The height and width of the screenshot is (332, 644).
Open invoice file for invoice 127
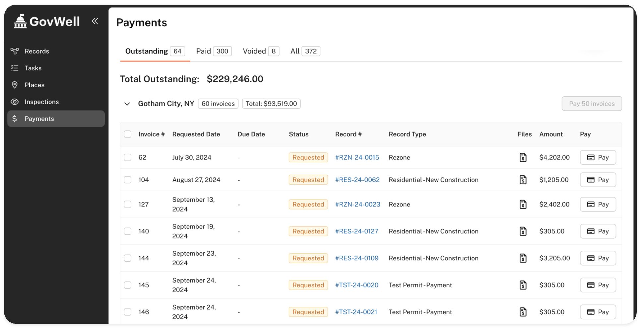pyautogui.click(x=523, y=205)
